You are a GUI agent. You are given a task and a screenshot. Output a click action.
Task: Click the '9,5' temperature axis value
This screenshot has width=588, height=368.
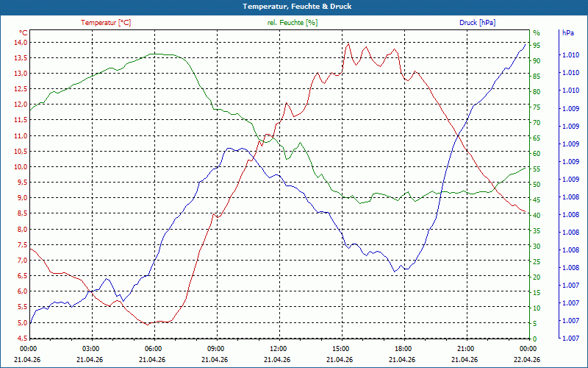pyautogui.click(x=22, y=183)
